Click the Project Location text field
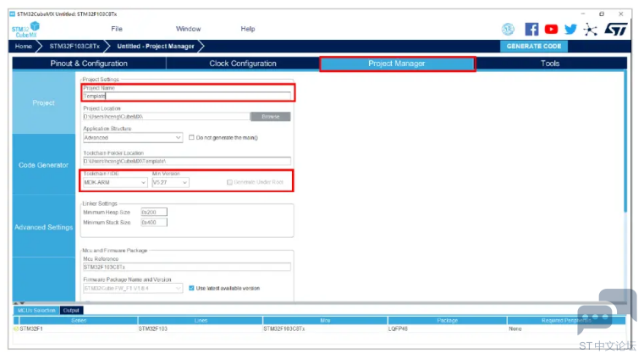Screen dimensions: 644x359 pos(167,117)
